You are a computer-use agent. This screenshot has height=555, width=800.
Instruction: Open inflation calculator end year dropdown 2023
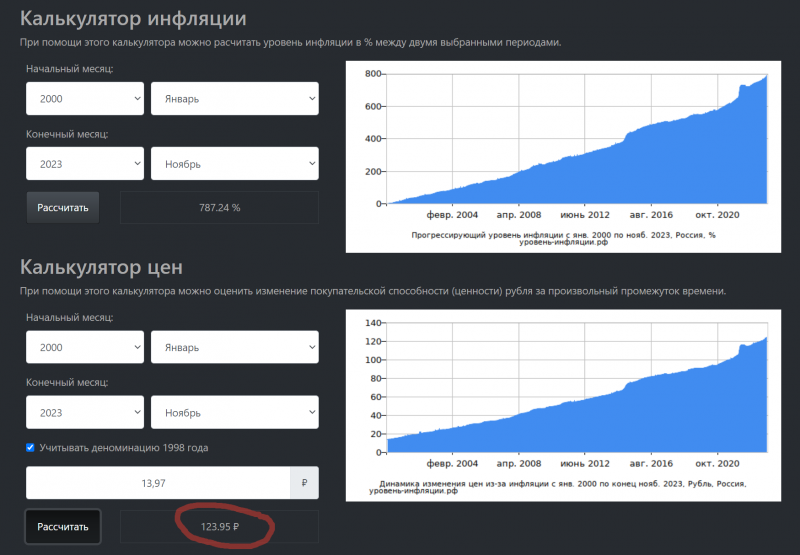tap(85, 164)
